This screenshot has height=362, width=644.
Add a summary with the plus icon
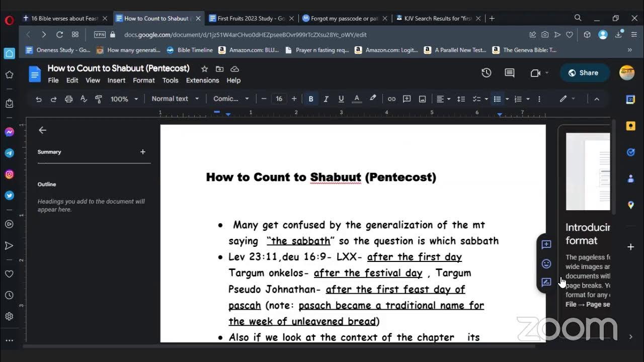[143, 152]
